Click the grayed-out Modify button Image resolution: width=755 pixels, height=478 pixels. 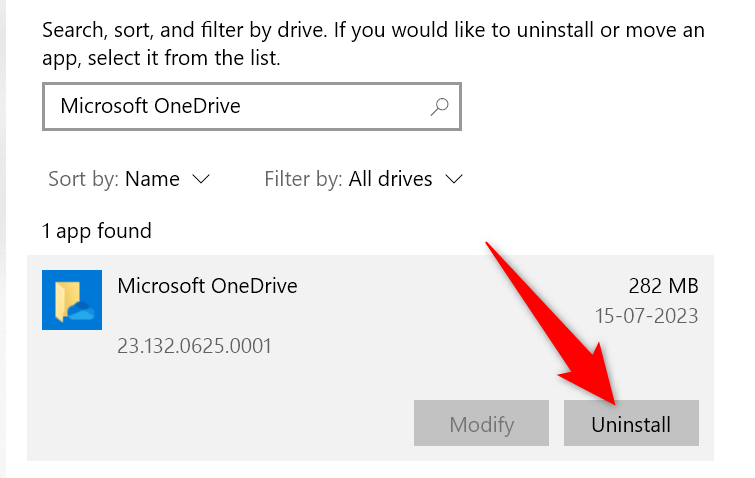(x=481, y=424)
